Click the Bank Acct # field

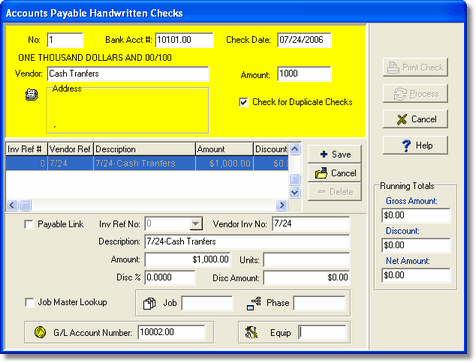[184, 40]
